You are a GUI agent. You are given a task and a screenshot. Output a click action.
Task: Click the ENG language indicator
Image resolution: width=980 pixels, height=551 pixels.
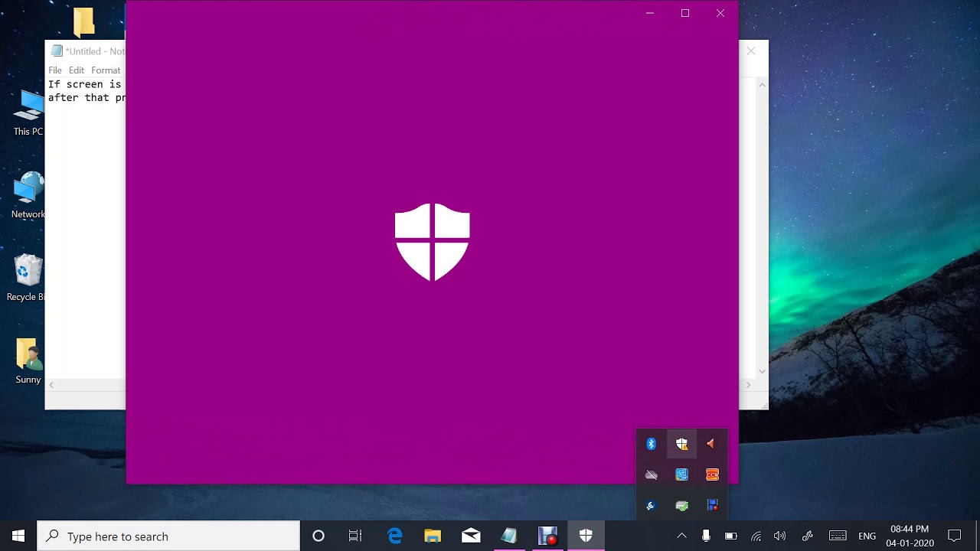tap(867, 536)
